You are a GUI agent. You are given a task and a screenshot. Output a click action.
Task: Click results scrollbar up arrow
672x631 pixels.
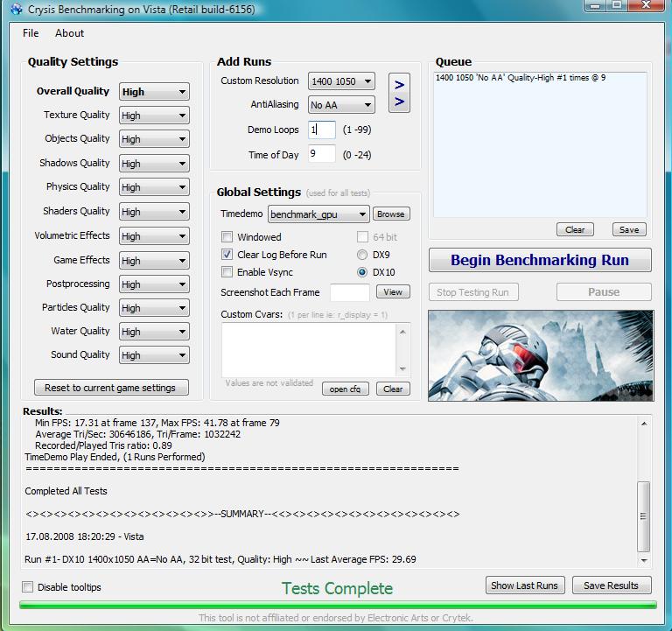tap(644, 424)
